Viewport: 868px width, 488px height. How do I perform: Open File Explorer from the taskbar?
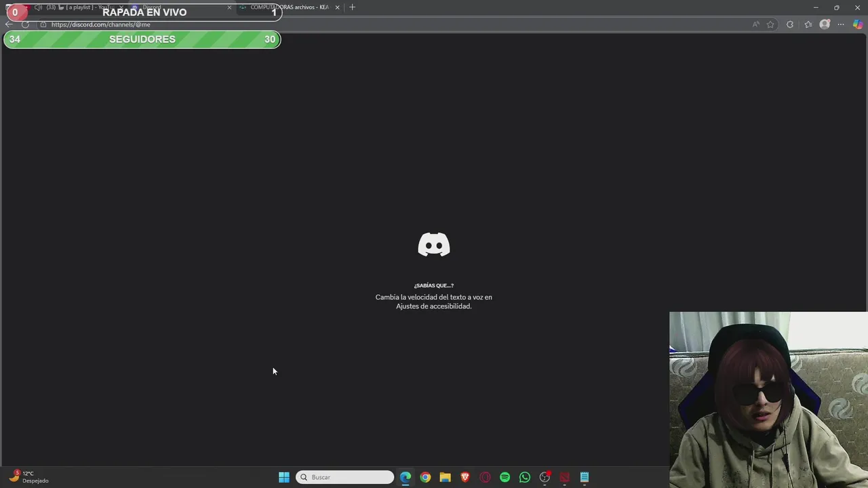pyautogui.click(x=445, y=477)
